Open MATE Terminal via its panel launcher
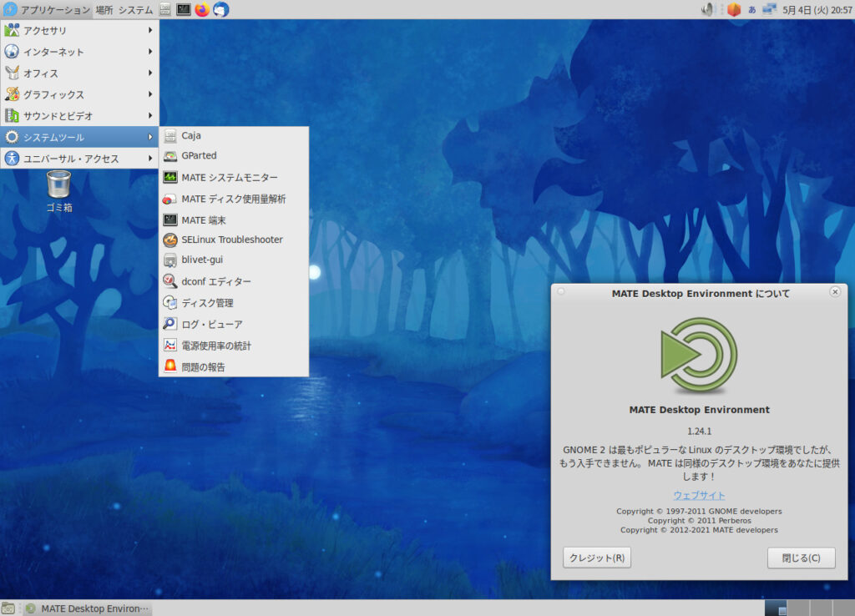The width and height of the screenshot is (855, 616). (184, 10)
